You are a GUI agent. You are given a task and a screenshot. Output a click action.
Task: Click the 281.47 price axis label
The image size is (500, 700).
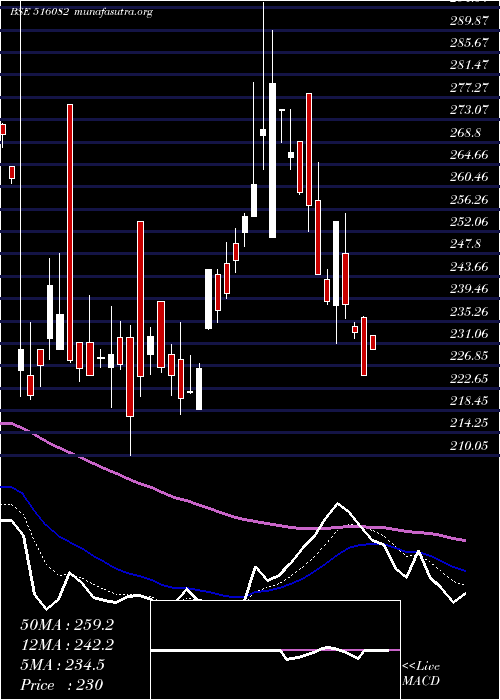point(468,65)
